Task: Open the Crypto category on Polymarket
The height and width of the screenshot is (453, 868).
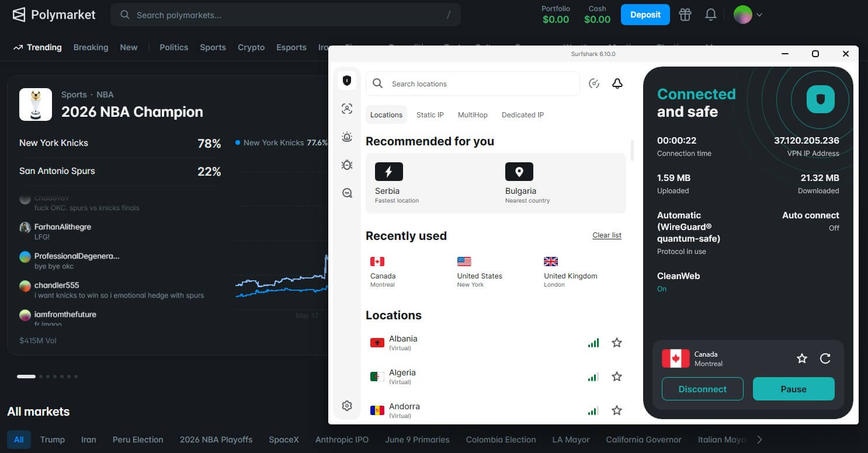Action: pos(251,47)
